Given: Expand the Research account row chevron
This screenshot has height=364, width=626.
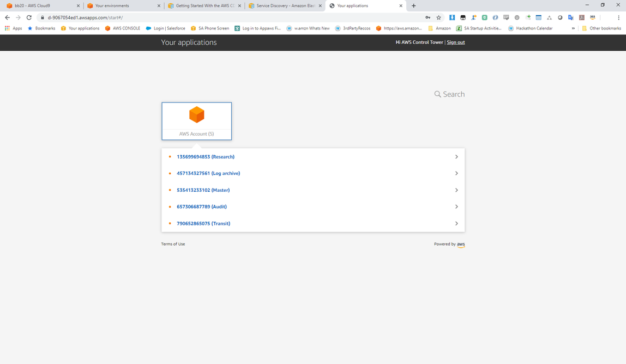Looking at the screenshot, I should 456,157.
